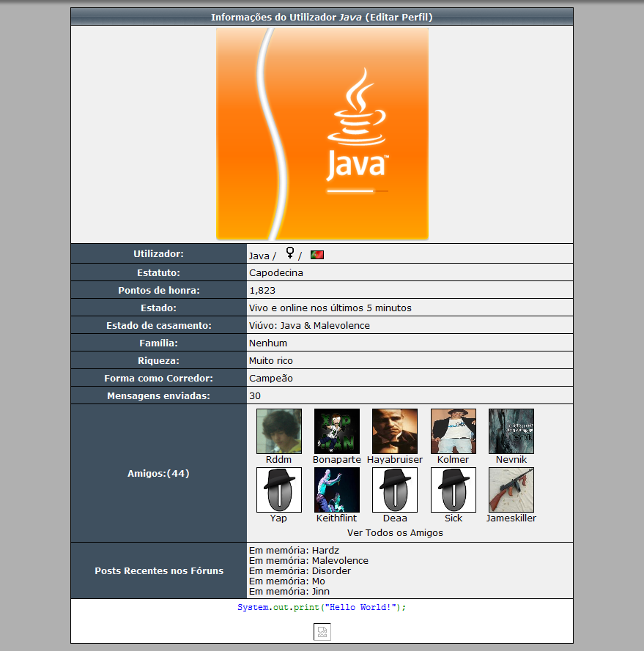This screenshot has height=651, width=644.
Task: Click the Capodecina status value
Action: tap(276, 272)
